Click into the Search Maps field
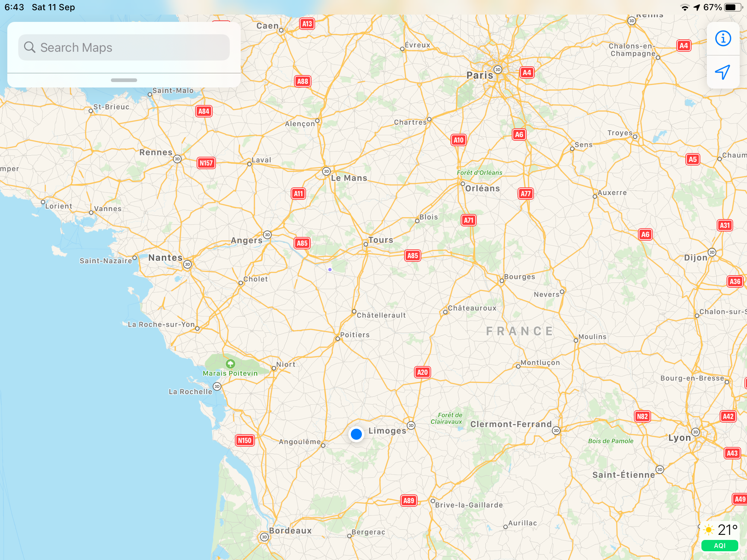This screenshot has height=560, width=747. click(124, 47)
